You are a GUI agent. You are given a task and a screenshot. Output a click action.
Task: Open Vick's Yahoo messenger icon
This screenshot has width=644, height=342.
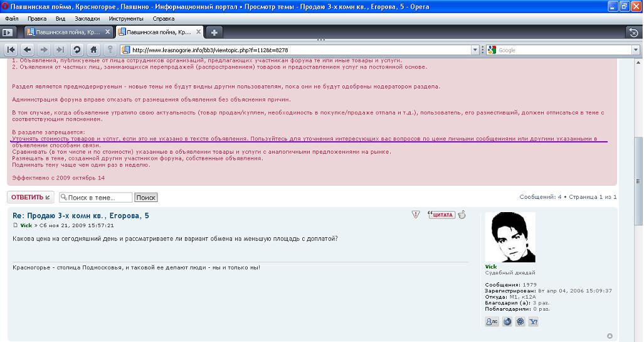pos(533,322)
